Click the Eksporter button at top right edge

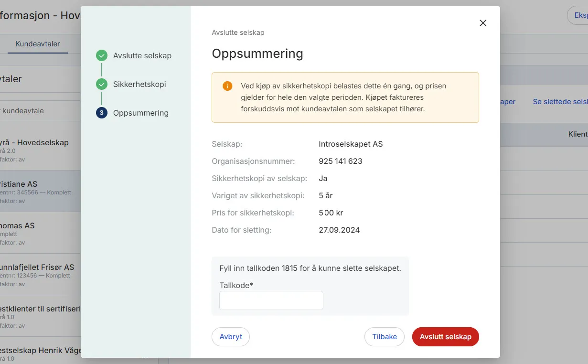(x=577, y=15)
